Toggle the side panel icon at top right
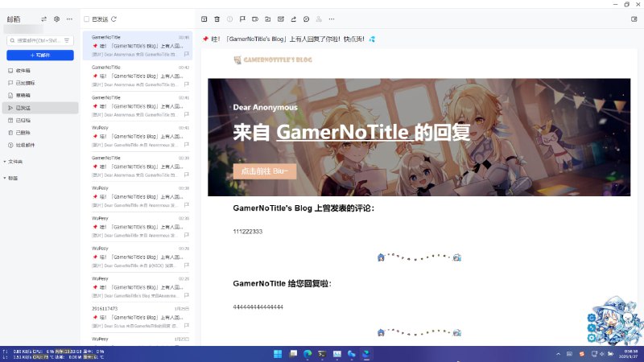This screenshot has height=362, width=644. coord(634,19)
